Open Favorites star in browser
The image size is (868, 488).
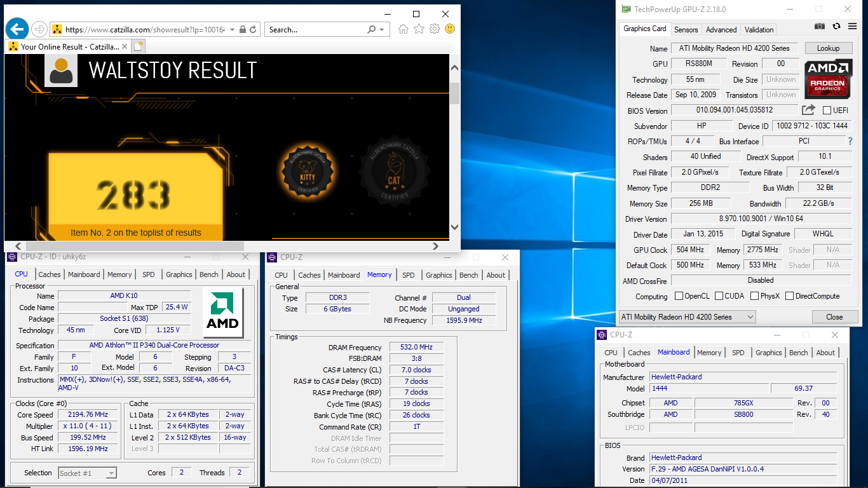[419, 29]
